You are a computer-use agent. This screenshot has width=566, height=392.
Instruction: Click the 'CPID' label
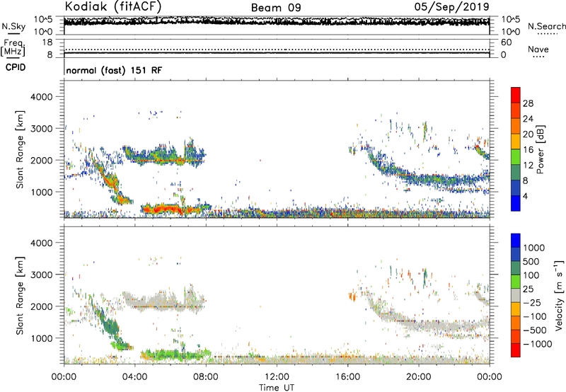[x=16, y=67]
